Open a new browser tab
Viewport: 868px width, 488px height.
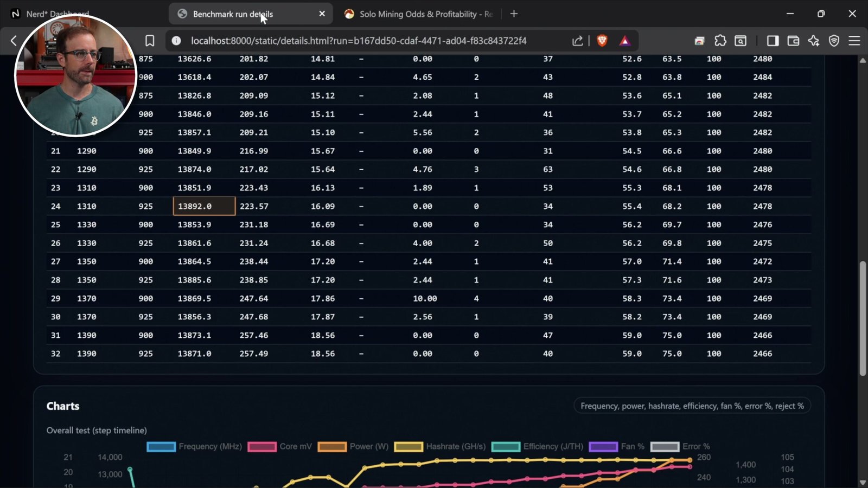pos(514,14)
